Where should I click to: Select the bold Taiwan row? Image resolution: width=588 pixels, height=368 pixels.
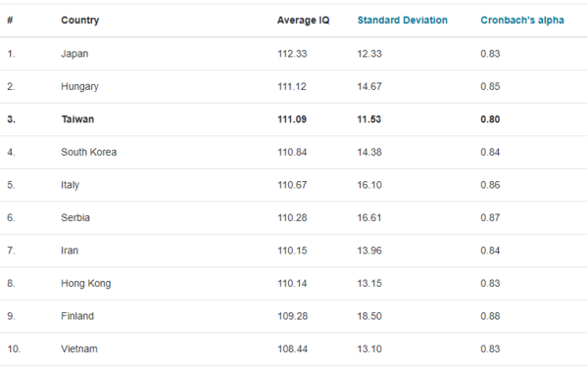tap(294, 119)
